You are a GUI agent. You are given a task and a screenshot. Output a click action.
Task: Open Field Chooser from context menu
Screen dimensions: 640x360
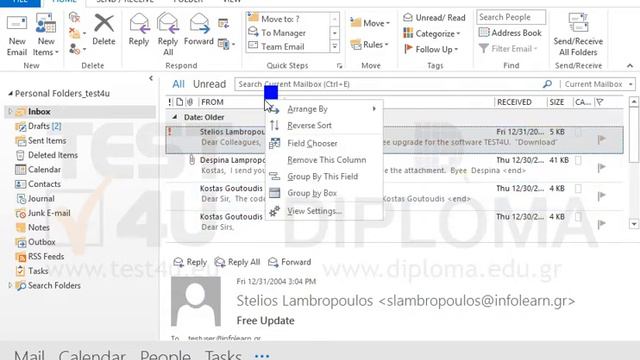click(323, 143)
